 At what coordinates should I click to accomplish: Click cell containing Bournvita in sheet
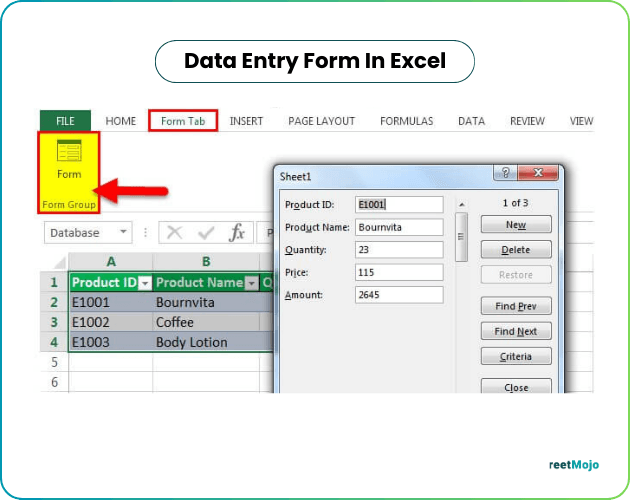[x=206, y=302]
